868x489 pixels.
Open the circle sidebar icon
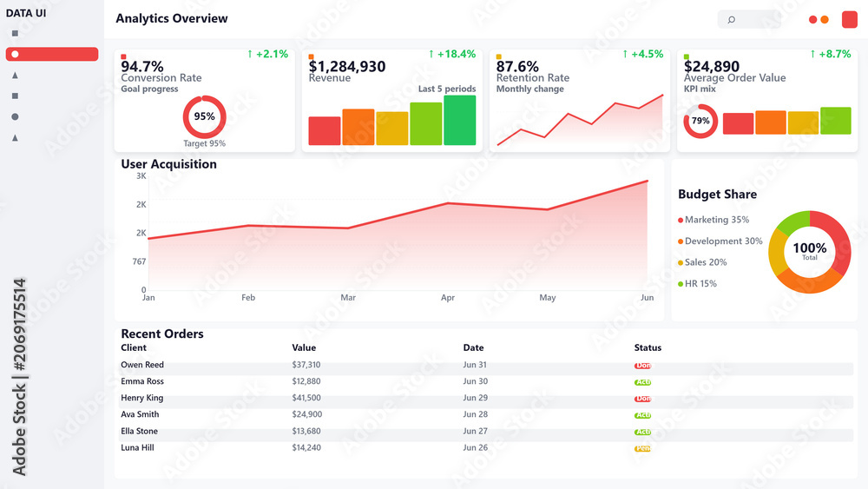tap(15, 116)
